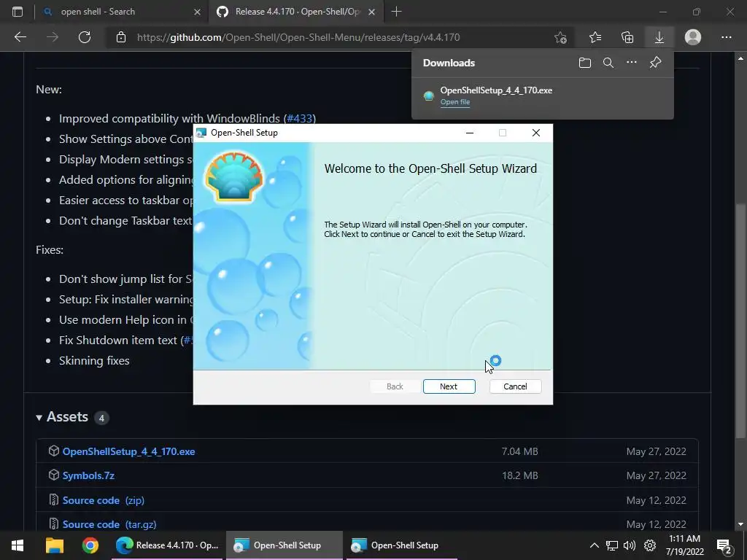
Task: Switch to Release 4.4.170 GitHub tab
Action: pos(296,12)
